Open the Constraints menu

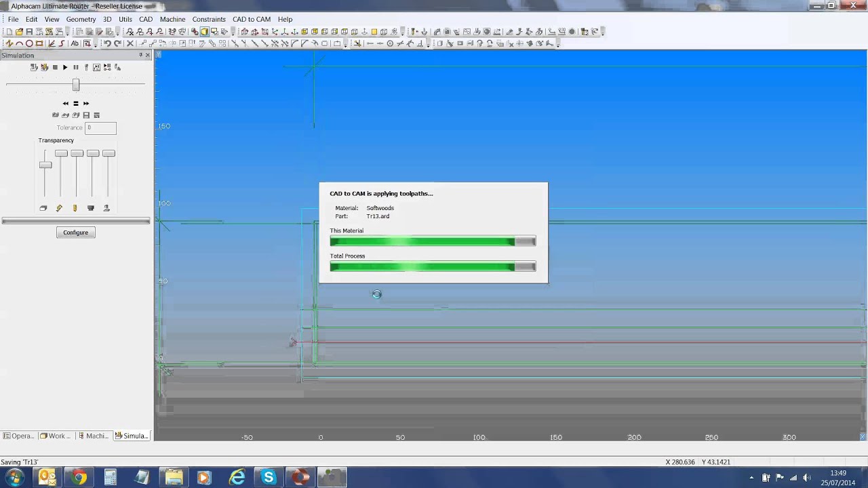click(x=209, y=19)
